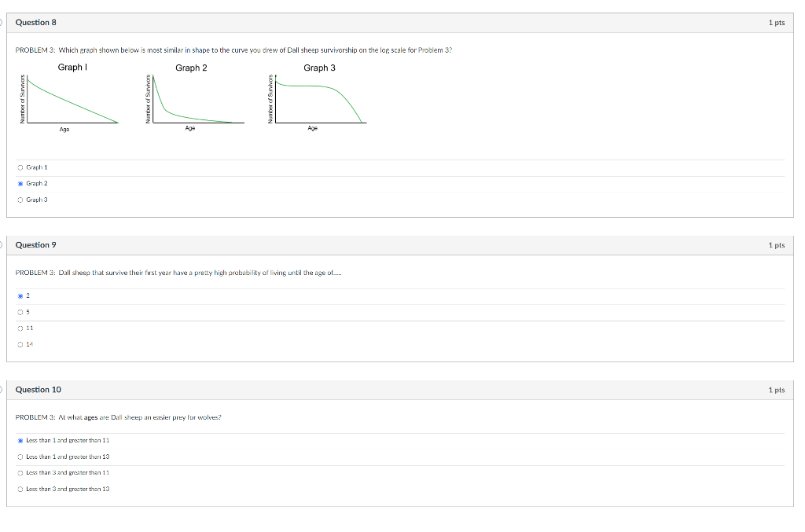Viewport: 805px width, 532px height.
Task: Select the Graph 1 answer option
Action: pos(20,167)
